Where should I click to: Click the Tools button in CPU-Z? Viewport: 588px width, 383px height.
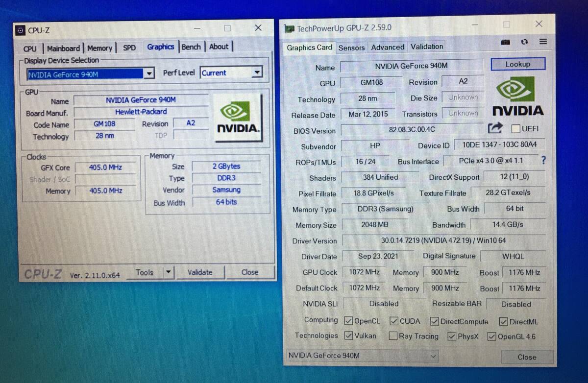click(x=145, y=272)
